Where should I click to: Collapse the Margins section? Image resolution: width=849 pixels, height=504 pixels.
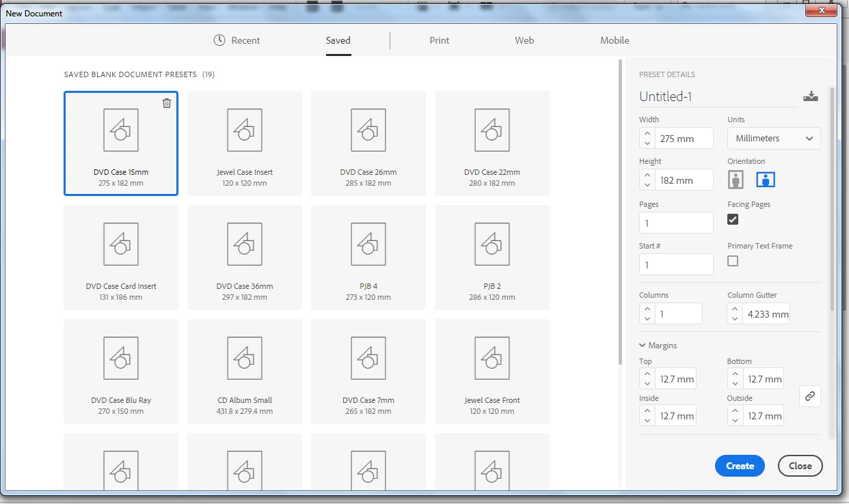658,346
